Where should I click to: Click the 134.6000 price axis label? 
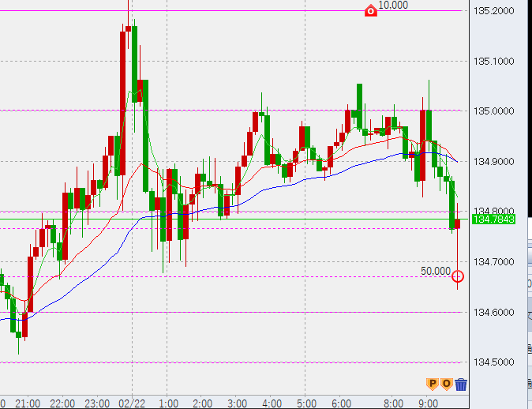click(493, 312)
